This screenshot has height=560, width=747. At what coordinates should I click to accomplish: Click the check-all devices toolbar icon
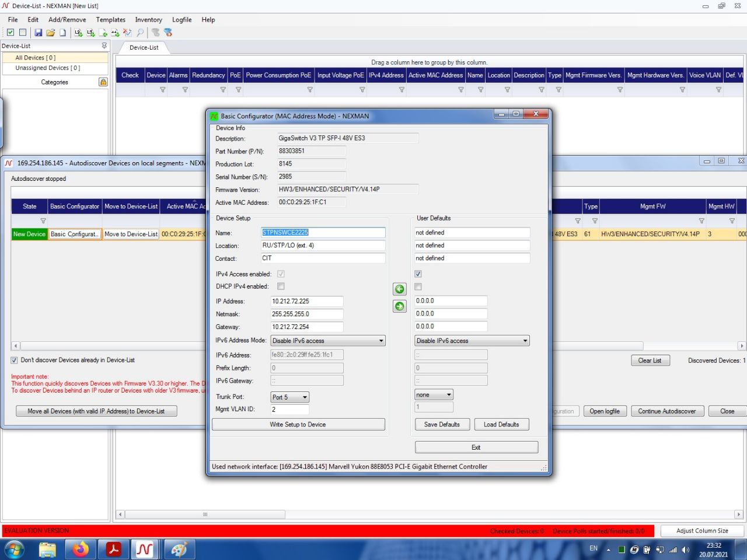coord(11,33)
